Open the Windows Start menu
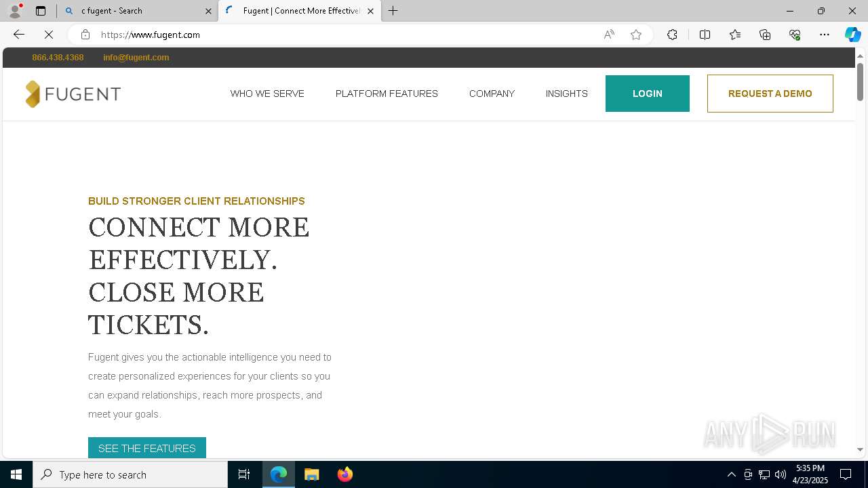Viewport: 868px width, 488px height. (16, 474)
